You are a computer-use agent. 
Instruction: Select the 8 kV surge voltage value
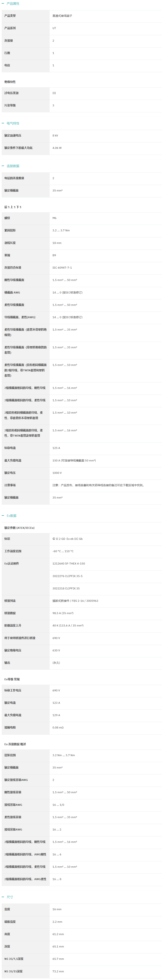point(55,135)
